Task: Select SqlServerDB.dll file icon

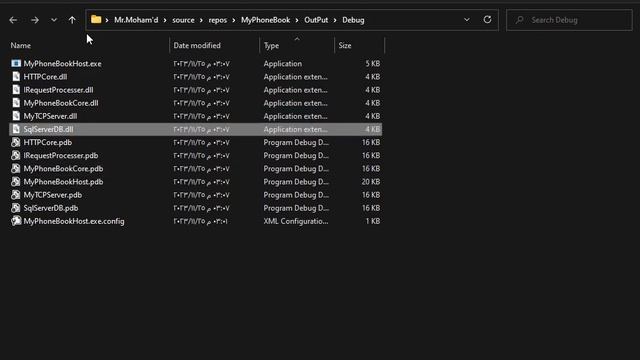Action: point(16,129)
